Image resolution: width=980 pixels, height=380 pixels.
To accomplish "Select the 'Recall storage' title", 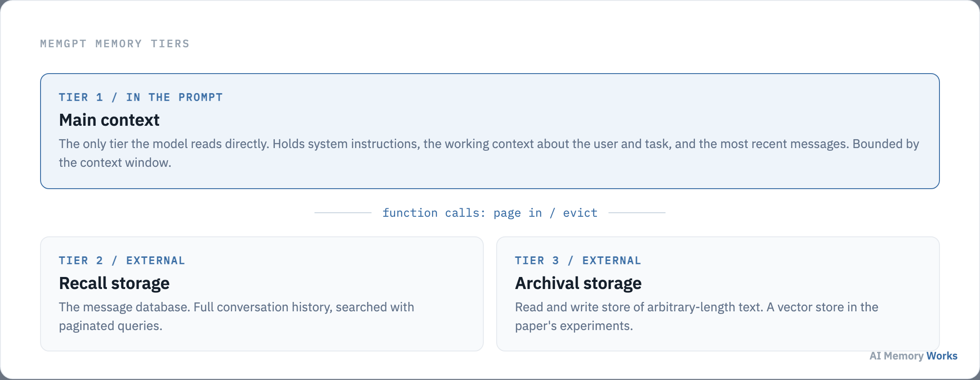I will (114, 283).
